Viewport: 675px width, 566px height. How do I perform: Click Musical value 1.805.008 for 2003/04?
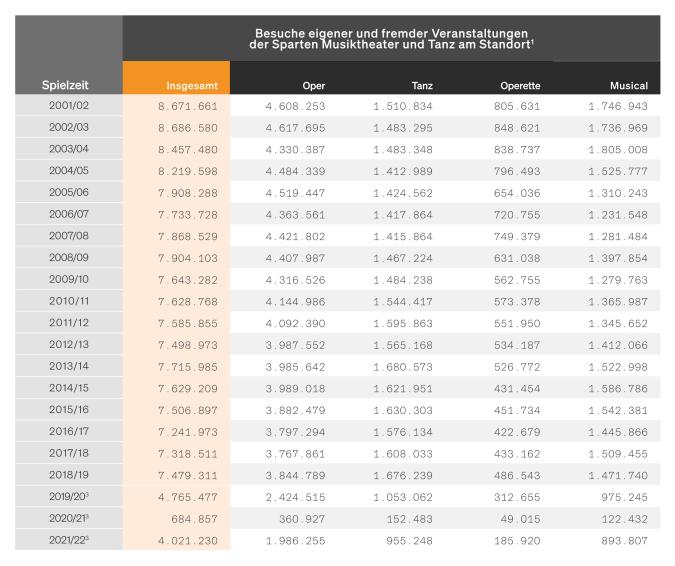pos(618,148)
